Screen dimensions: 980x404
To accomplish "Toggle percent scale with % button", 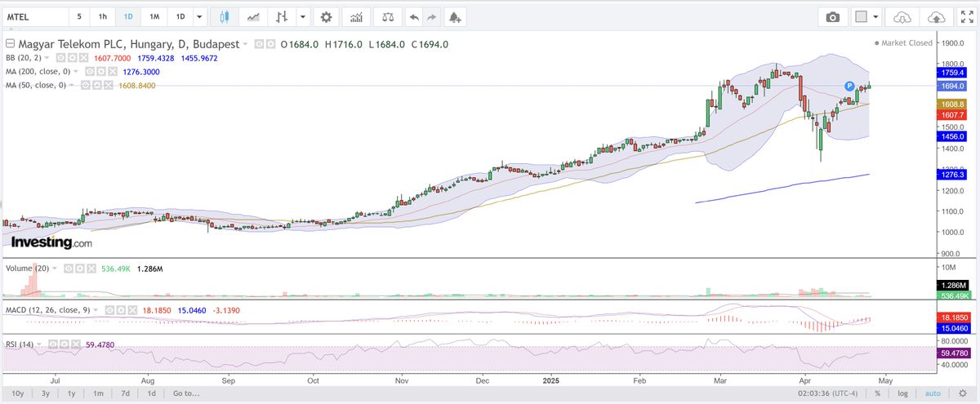I will click(878, 393).
